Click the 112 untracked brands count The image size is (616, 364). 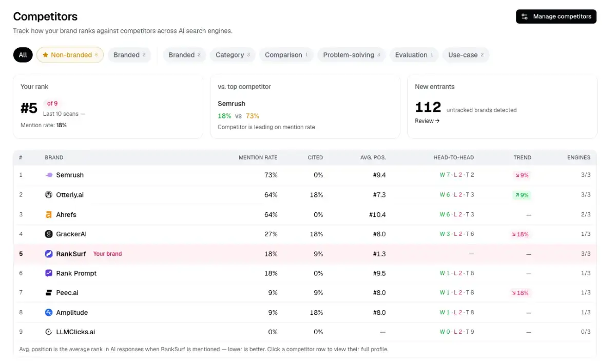(x=428, y=107)
